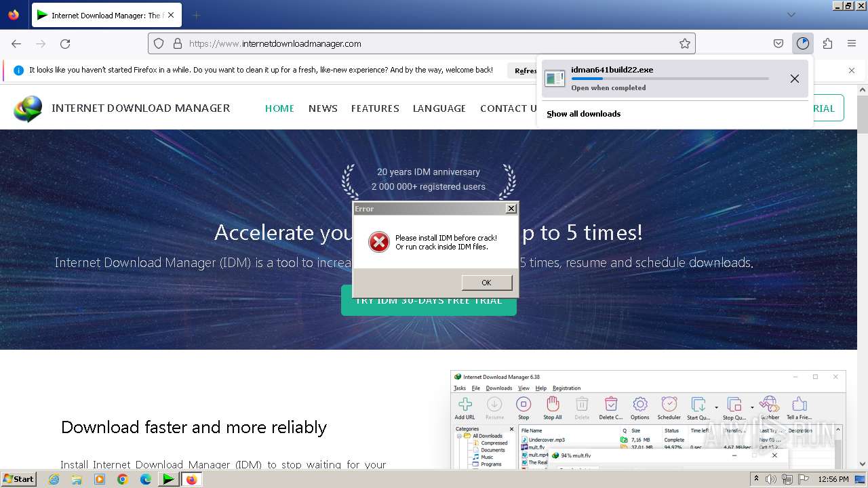Open the CONTACT US menu item

509,108
